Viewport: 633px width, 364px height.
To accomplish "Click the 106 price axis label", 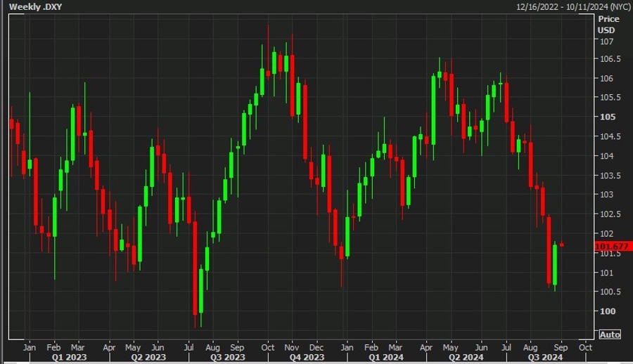I will click(606, 78).
